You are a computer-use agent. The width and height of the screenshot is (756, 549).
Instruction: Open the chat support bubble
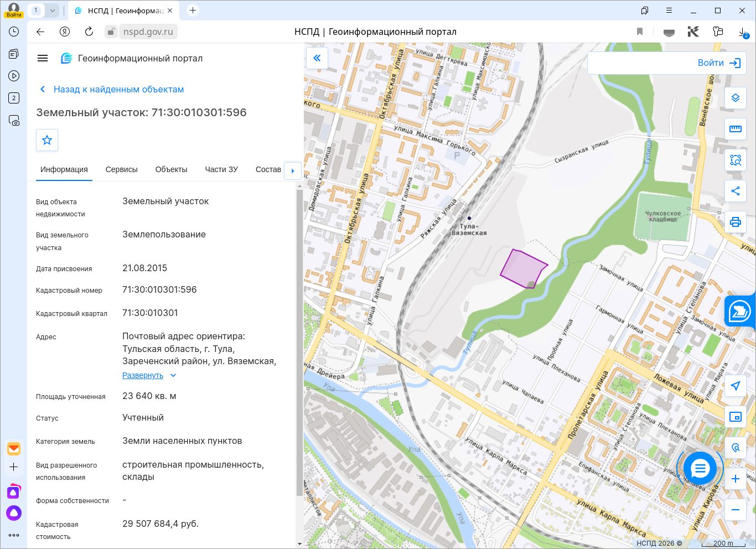coord(700,469)
